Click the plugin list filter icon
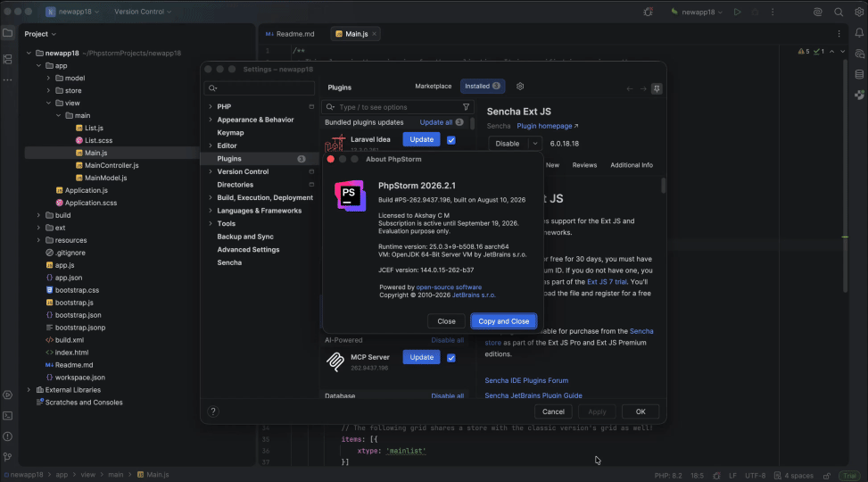 (466, 107)
